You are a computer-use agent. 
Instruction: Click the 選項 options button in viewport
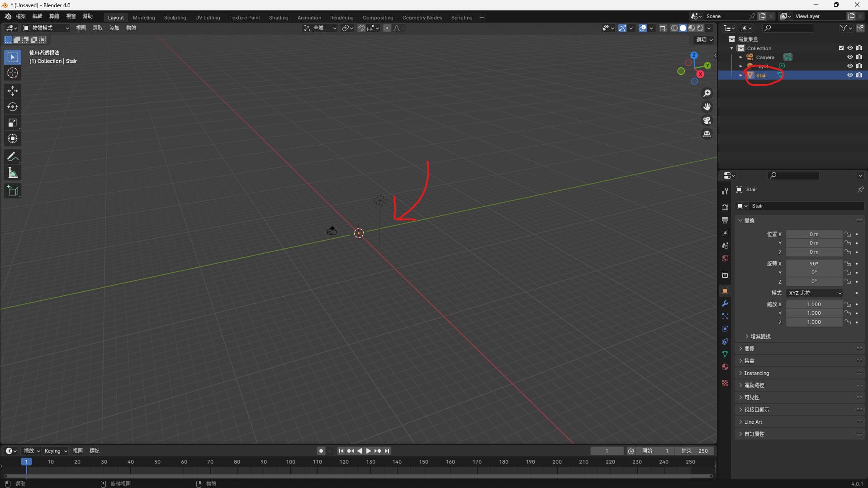[704, 40]
